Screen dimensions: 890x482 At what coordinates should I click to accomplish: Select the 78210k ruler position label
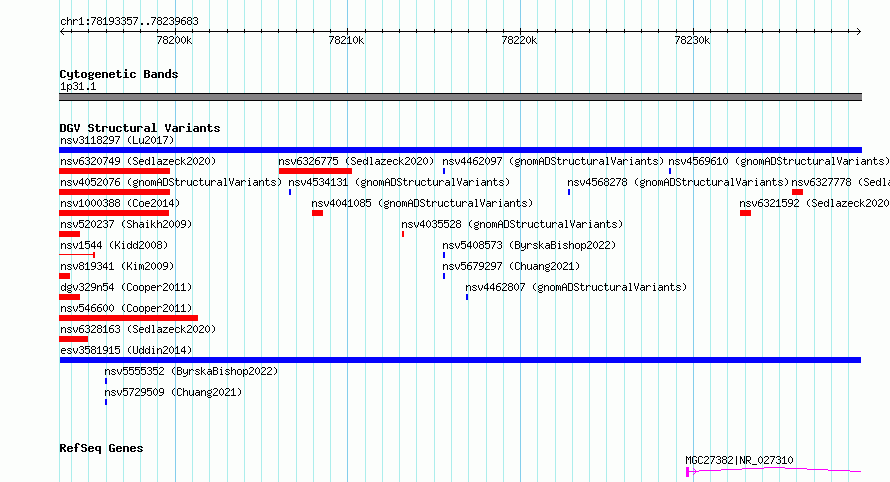click(346, 40)
